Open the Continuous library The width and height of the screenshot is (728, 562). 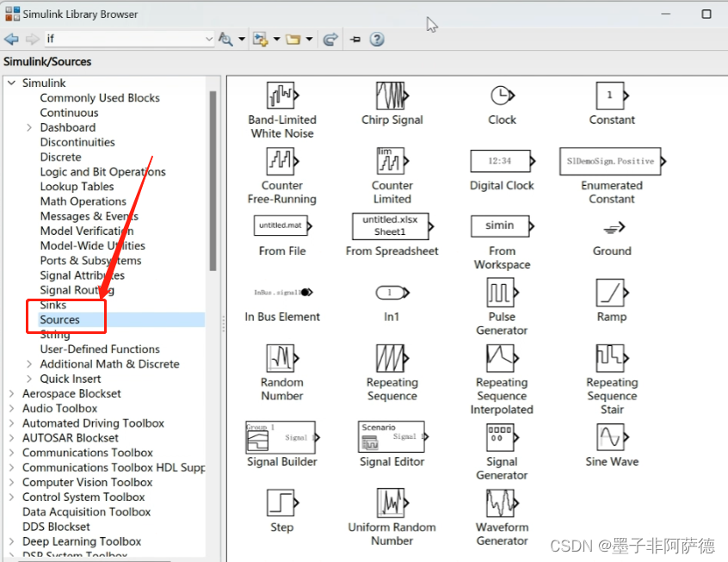coord(69,113)
